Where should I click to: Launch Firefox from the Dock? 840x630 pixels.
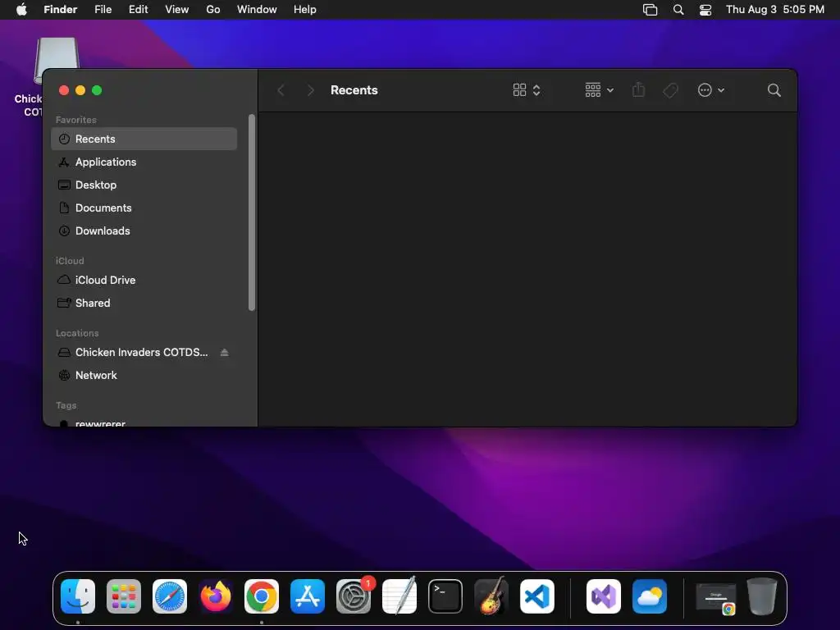click(x=216, y=596)
